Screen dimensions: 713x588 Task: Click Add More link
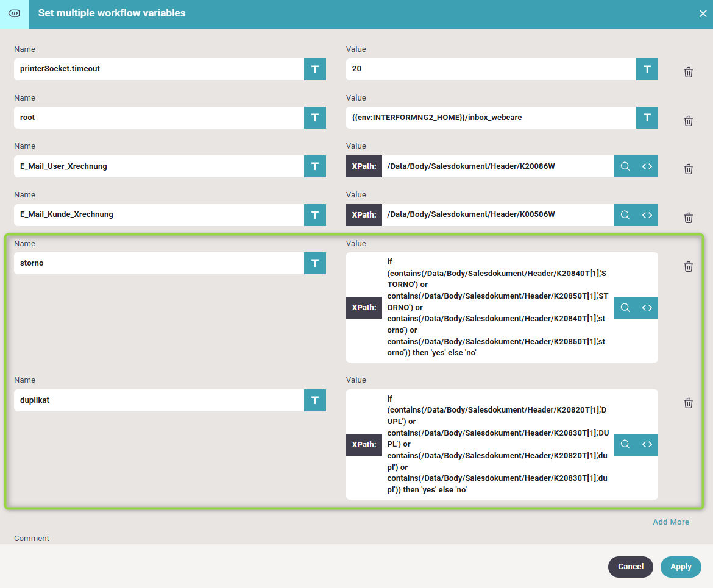coord(670,522)
